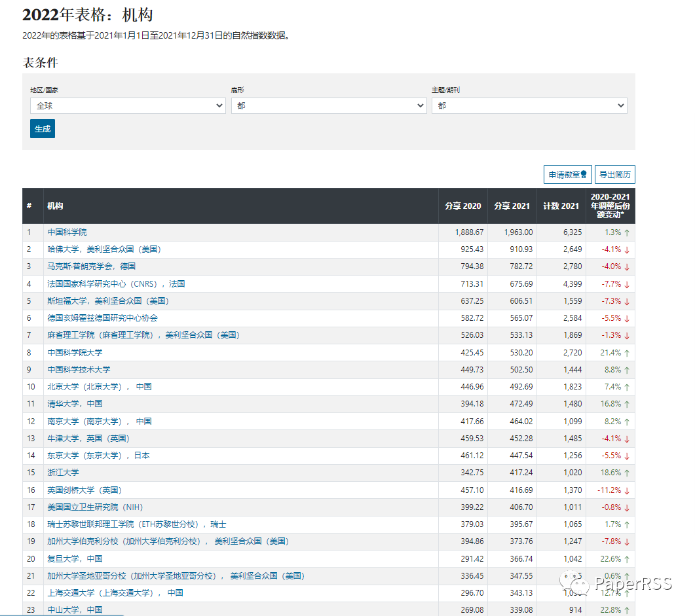Sort by the 分享 2020 column header
Screen dimensions: 695x616
[x=462, y=206]
